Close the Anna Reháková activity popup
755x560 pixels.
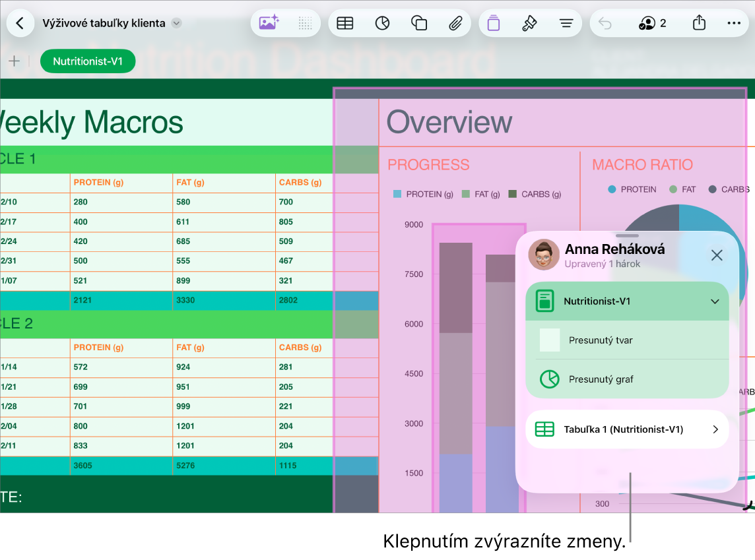pos(717,255)
